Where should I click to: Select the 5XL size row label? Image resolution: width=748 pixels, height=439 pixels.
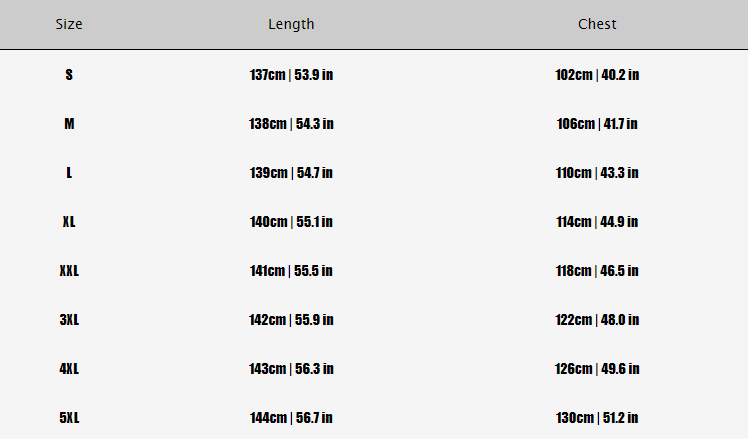click(69, 418)
